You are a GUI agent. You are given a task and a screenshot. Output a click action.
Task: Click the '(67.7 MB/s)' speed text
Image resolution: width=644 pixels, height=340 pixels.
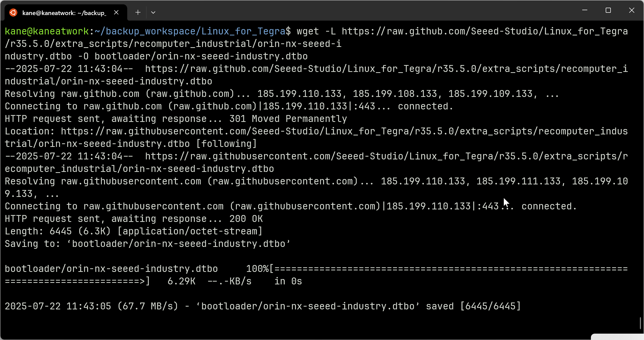click(x=148, y=306)
